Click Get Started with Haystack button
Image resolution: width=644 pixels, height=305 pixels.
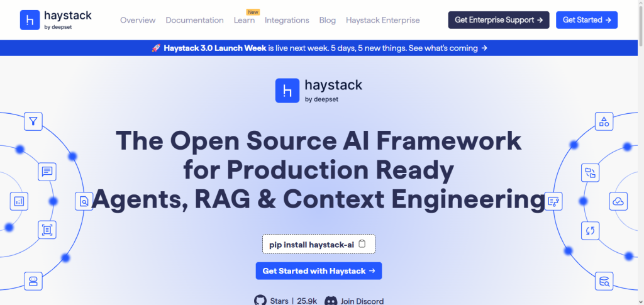coord(319,271)
